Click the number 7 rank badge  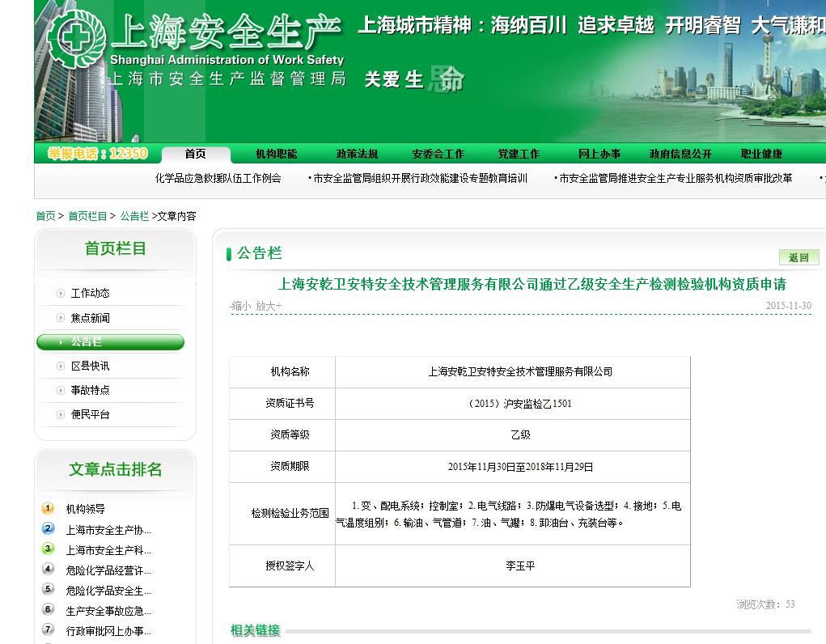48,629
